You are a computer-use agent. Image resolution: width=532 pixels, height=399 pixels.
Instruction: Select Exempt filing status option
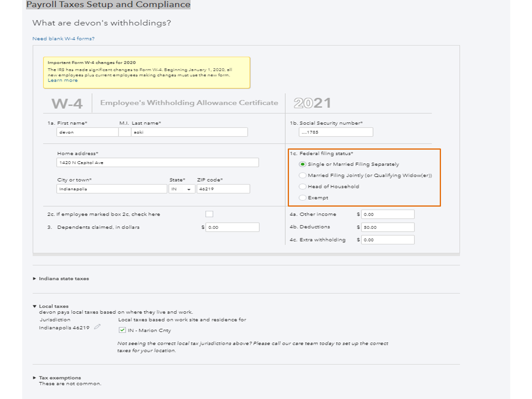tap(303, 198)
